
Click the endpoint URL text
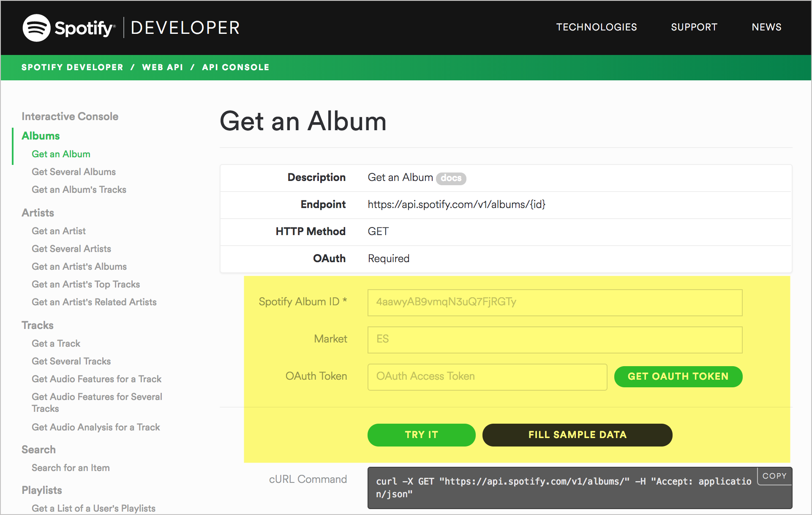click(x=456, y=205)
